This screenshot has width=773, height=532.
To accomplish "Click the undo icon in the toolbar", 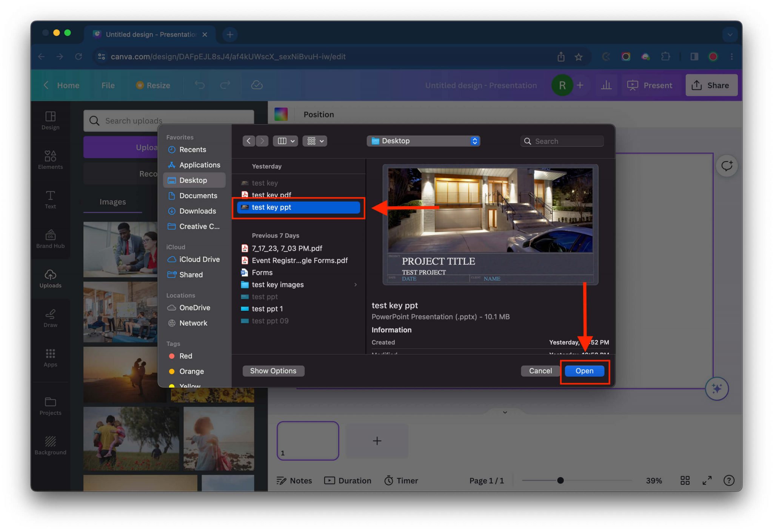I will pos(200,85).
